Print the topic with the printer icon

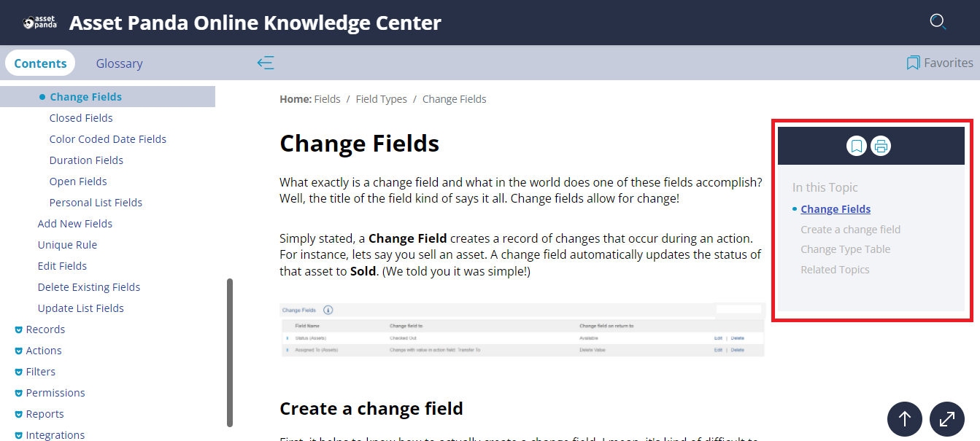881,146
